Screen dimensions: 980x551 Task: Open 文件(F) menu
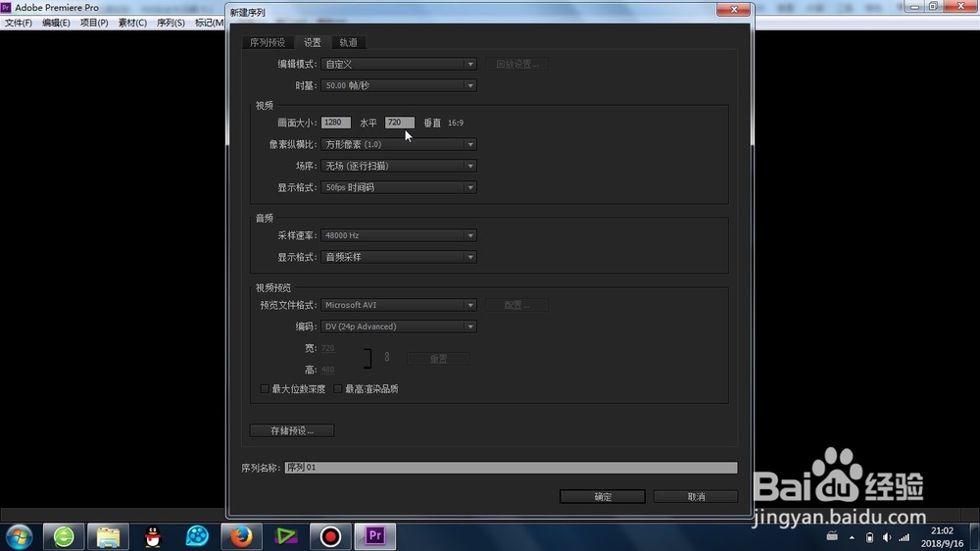[18, 23]
